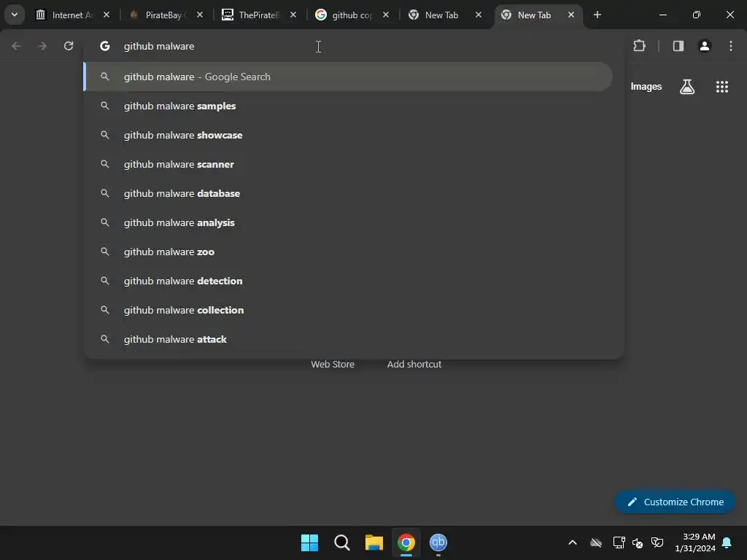Close the Internet Archive tab
Image resolution: width=747 pixels, height=560 pixels.
click(107, 15)
